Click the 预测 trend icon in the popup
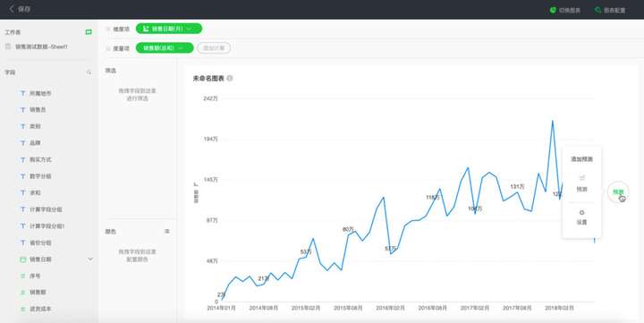The width and height of the screenshot is (644, 323). pos(581,178)
